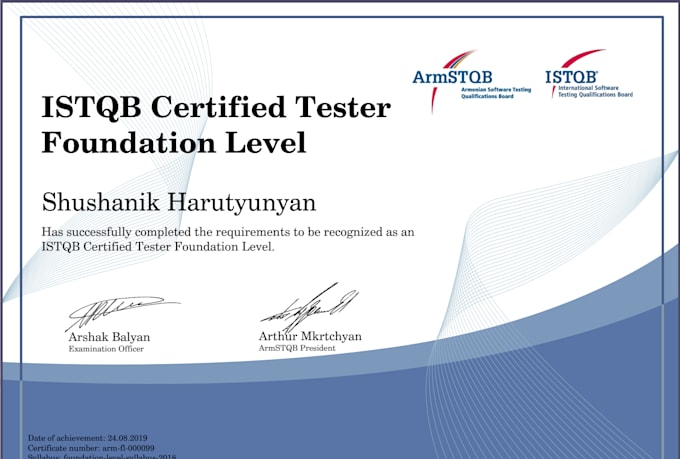Select the 'Foundation Level' heading line
The width and height of the screenshot is (680, 459).
174,143
